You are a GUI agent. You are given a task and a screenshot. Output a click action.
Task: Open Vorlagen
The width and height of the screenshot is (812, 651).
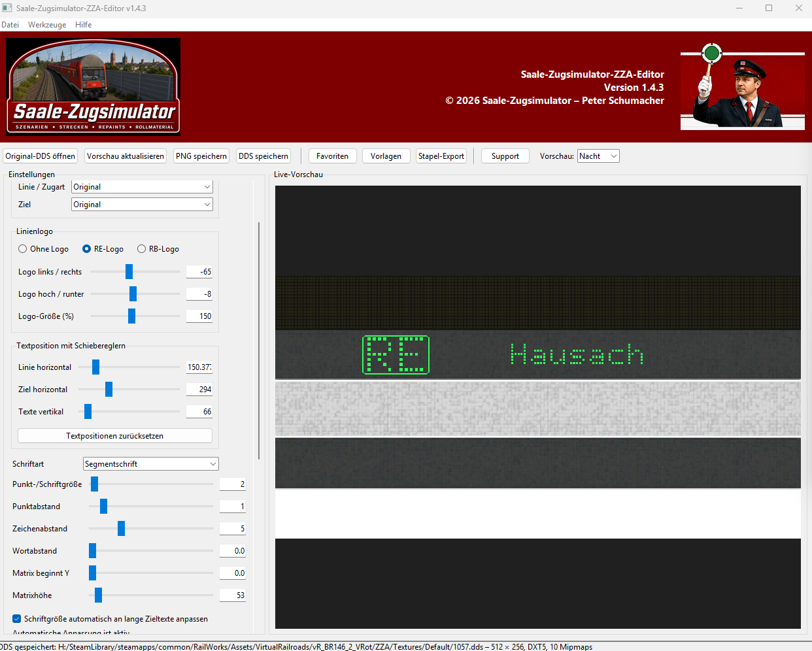point(386,156)
